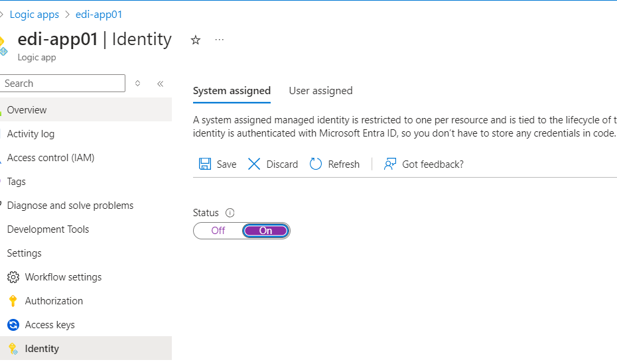Click the Save button label
The height and width of the screenshot is (364, 617).
[227, 164]
